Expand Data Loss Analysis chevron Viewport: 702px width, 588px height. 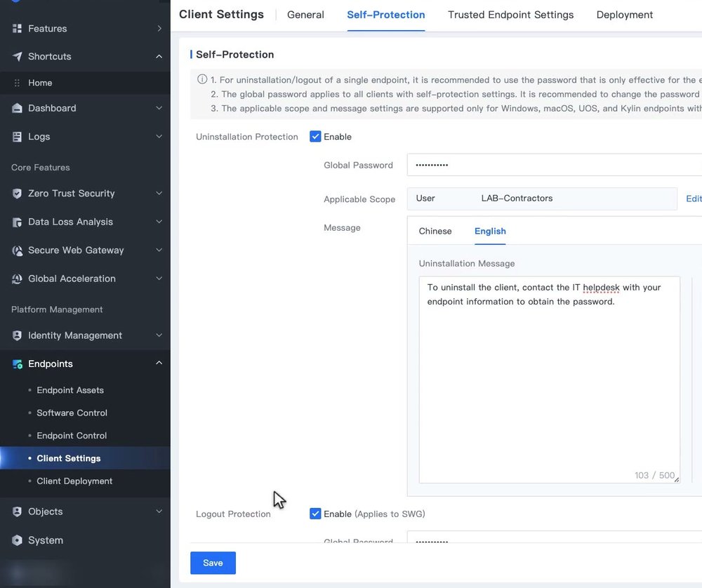click(x=159, y=222)
